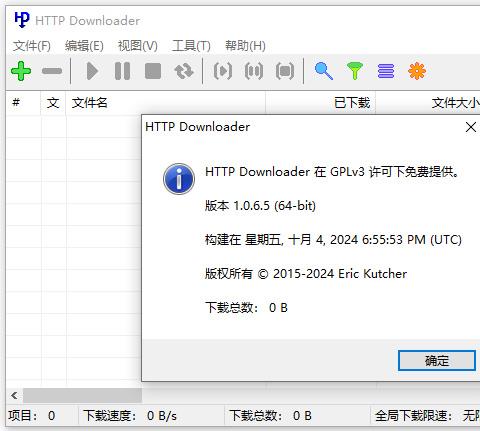Open the 视图(V) menu
The width and height of the screenshot is (480, 431).
tap(138, 46)
